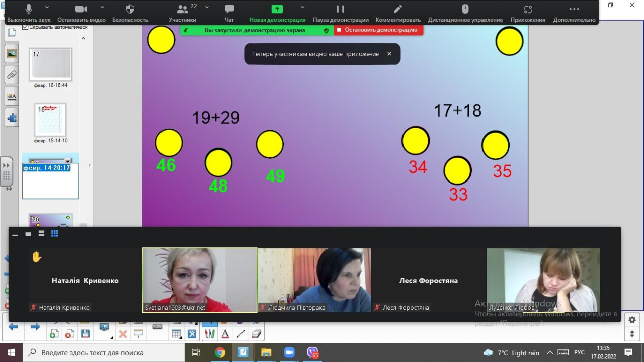Dismiss the 'Теперь участникам видно' notification
Viewport: 644px width, 362px height.
389,54
